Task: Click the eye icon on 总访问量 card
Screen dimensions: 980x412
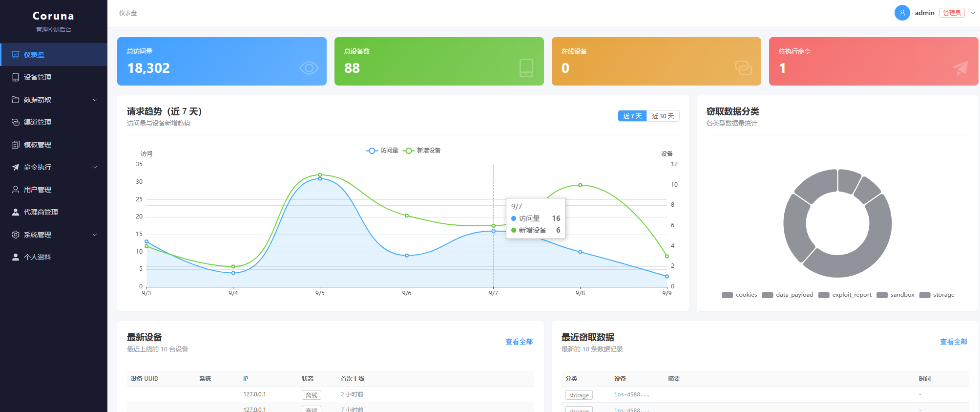Action: [x=309, y=68]
